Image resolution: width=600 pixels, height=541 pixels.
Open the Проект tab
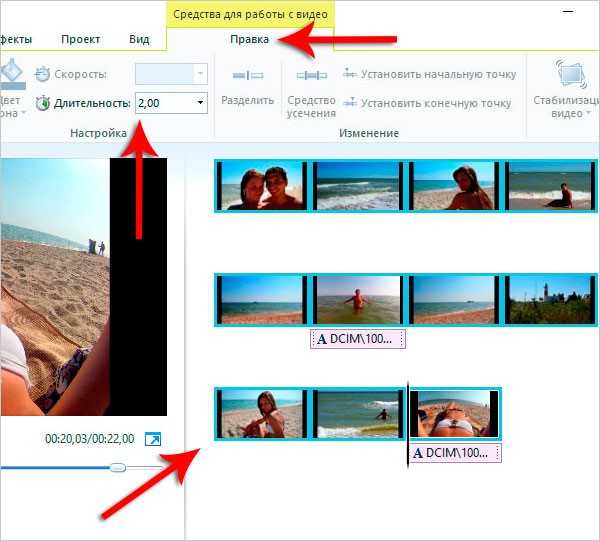pyautogui.click(x=80, y=39)
